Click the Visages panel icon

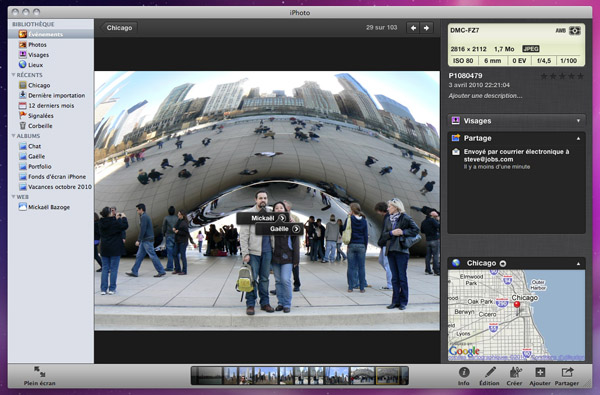coord(455,121)
